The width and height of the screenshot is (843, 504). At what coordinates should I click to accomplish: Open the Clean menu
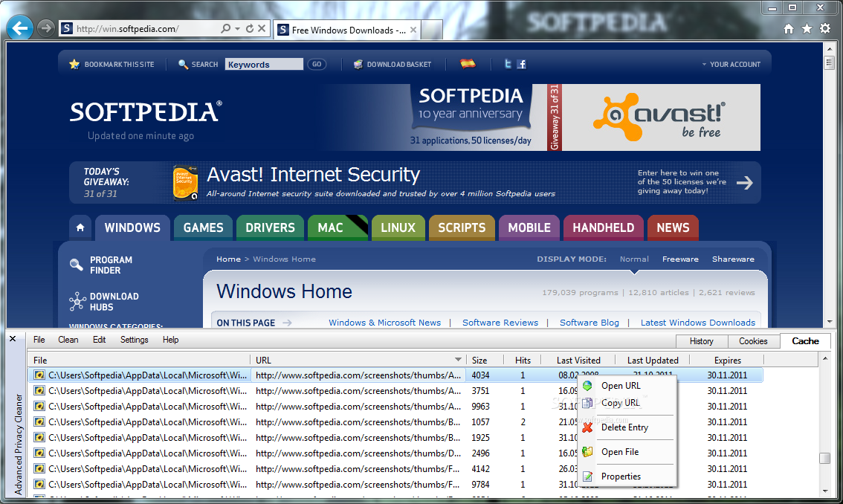click(68, 340)
